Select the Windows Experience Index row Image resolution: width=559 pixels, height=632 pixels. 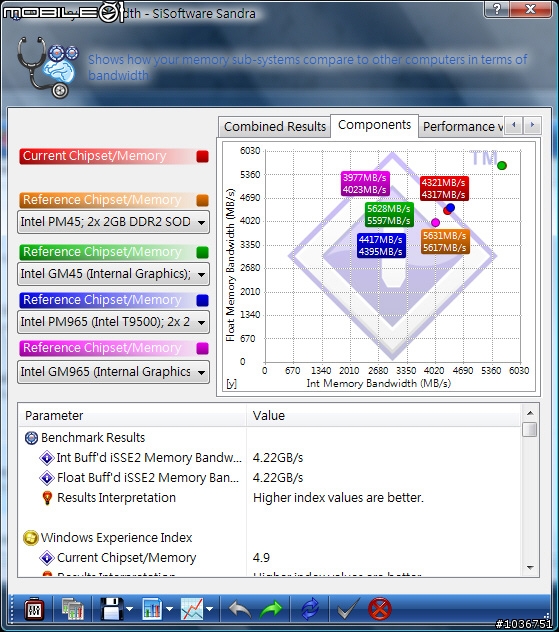click(x=269, y=538)
